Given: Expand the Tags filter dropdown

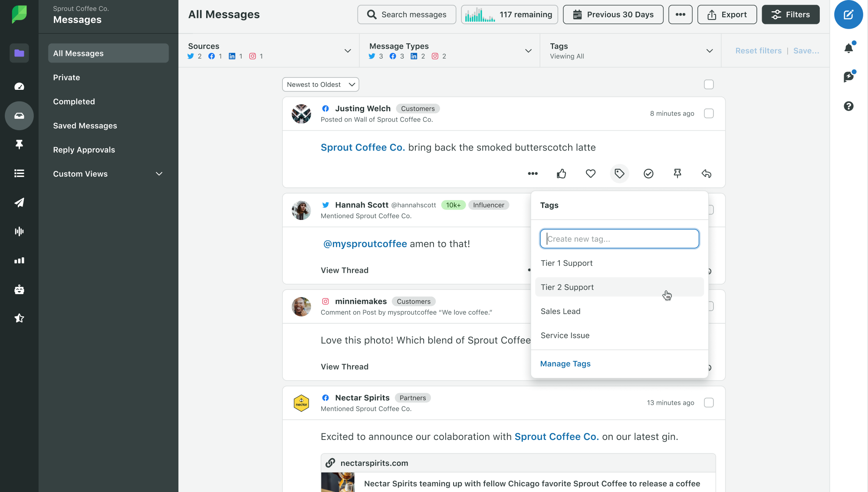Looking at the screenshot, I should 631,51.
